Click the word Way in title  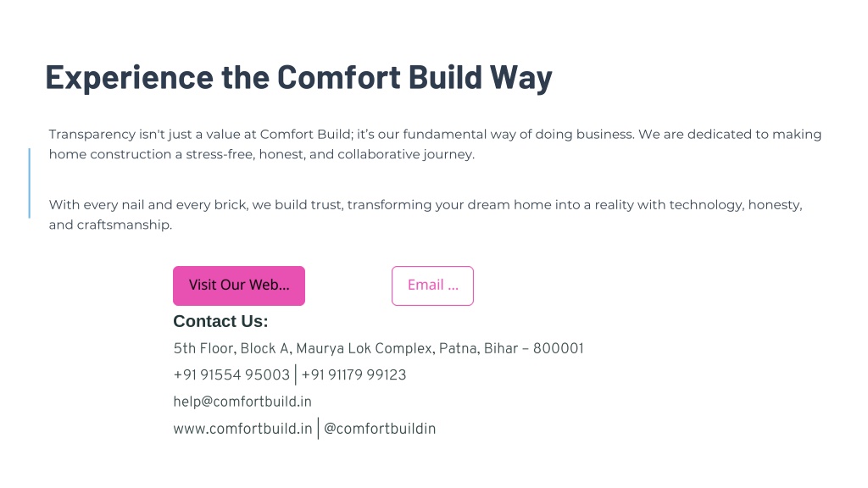point(521,77)
